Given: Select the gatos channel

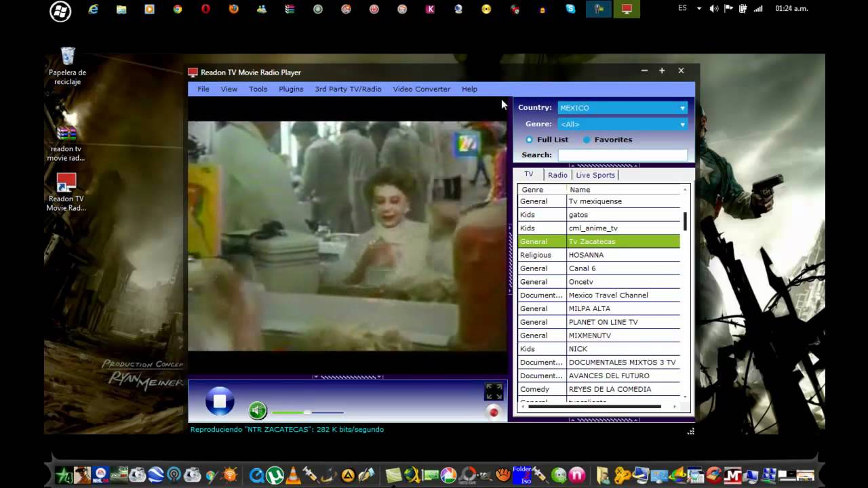Looking at the screenshot, I should click(599, 215).
